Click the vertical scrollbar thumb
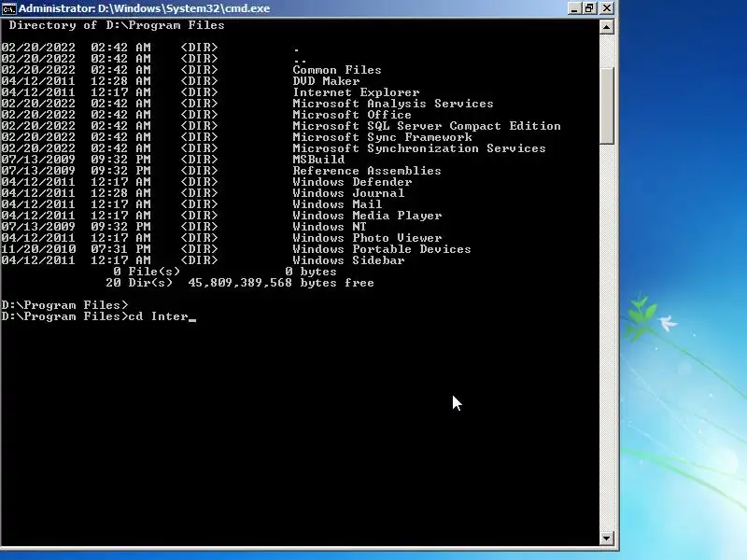This screenshot has height=560, width=747. (606, 105)
